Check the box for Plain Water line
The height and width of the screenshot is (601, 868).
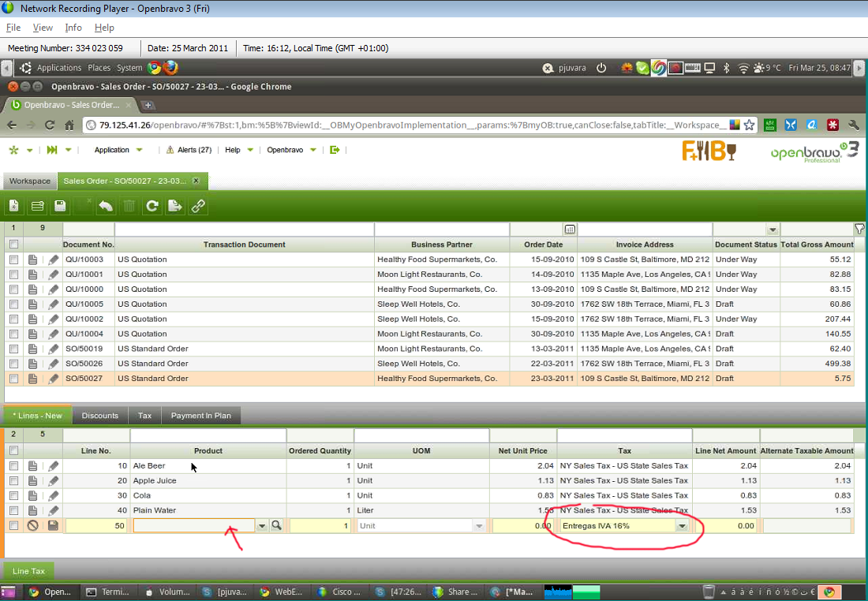[14, 511]
